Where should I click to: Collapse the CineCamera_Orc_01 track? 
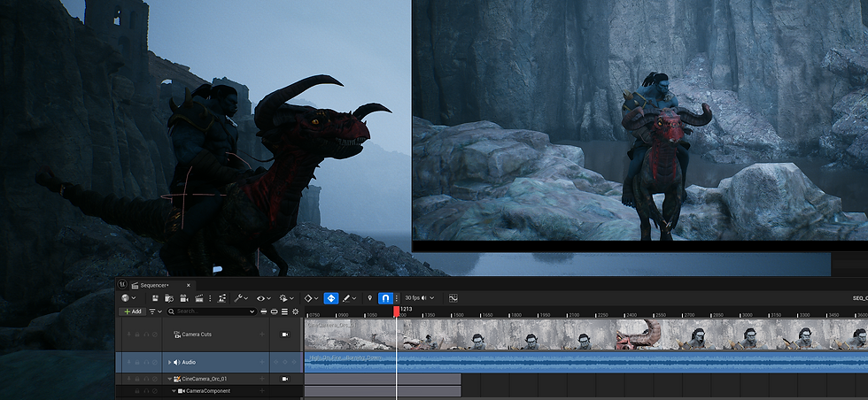(x=168, y=379)
